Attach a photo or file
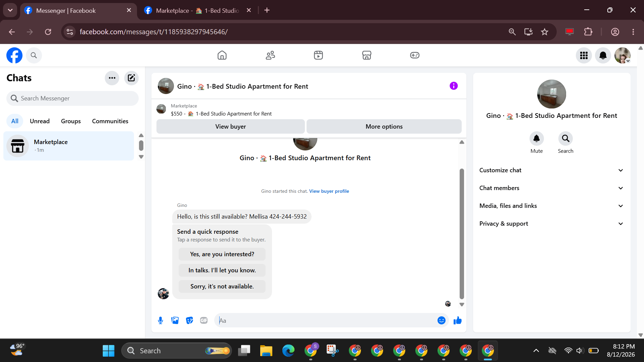 pos(175,320)
